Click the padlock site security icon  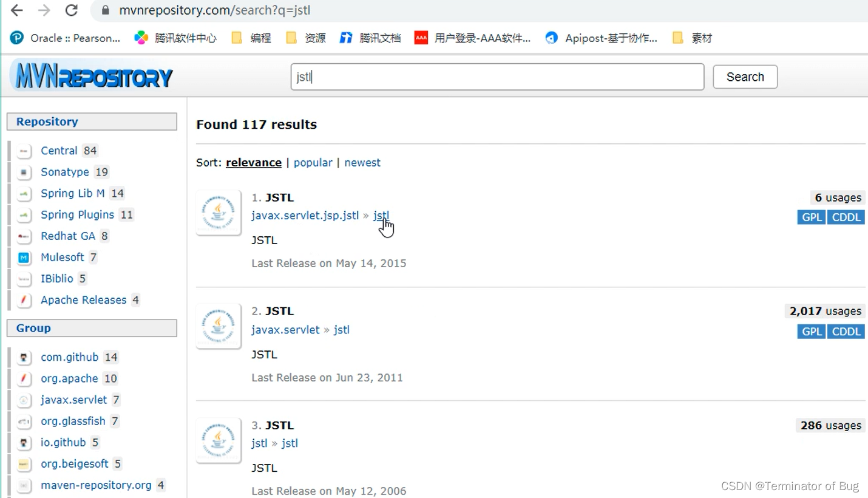[106, 10]
